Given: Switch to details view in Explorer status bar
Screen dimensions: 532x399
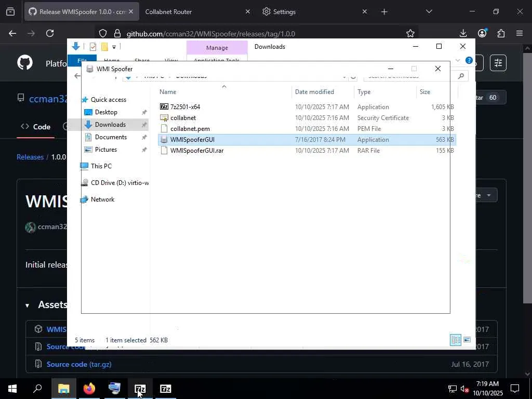Looking at the screenshot, I should pos(455,340).
